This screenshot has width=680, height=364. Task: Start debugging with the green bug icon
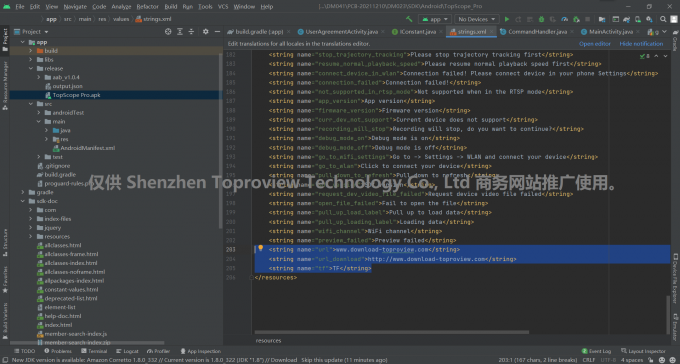(x=541, y=19)
